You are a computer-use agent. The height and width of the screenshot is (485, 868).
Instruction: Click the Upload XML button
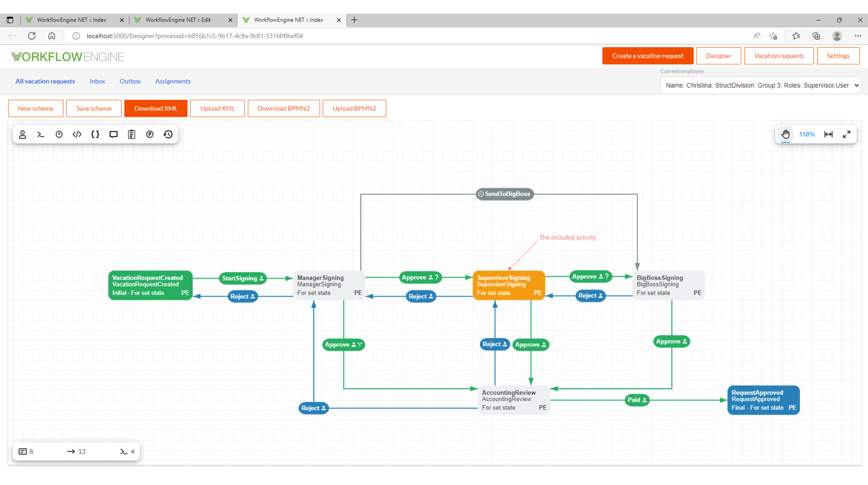[217, 108]
